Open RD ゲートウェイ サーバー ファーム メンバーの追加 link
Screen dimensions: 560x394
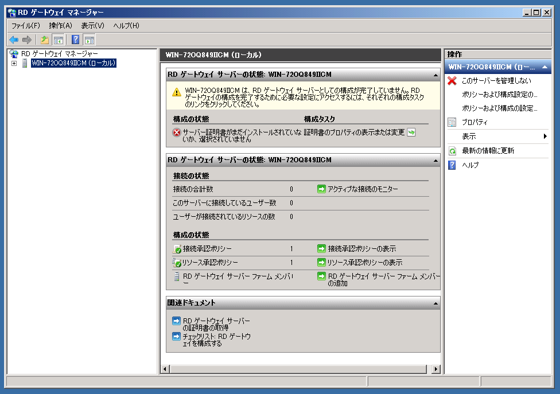pyautogui.click(x=384, y=280)
